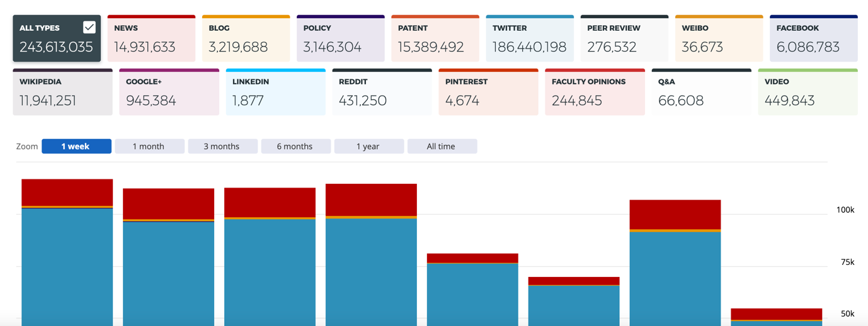
Task: Uncheck the All Types checkbox
Action: (89, 27)
